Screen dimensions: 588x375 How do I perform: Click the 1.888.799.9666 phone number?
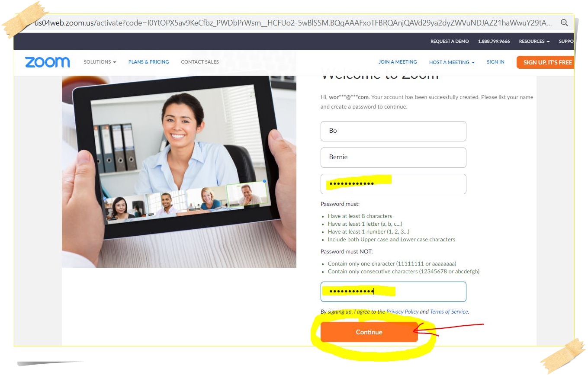tap(494, 42)
